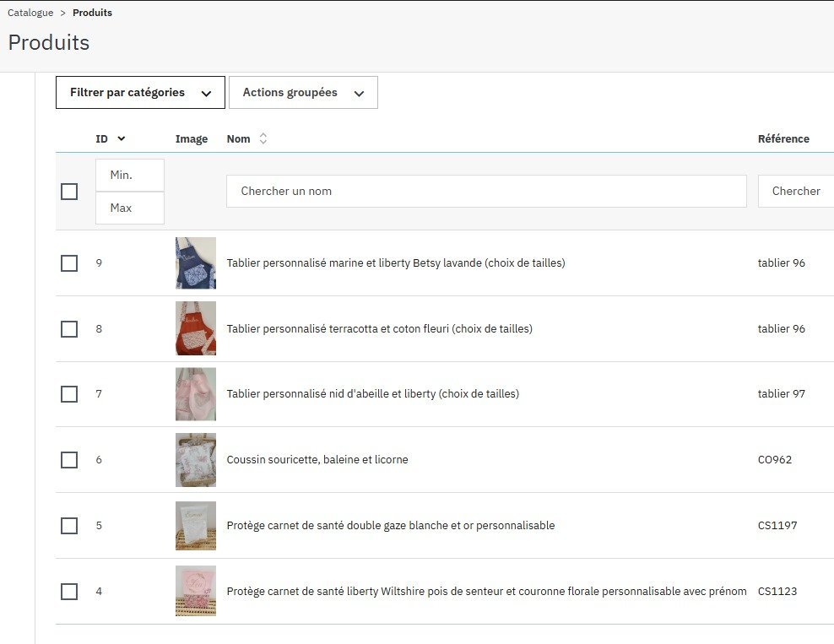
Task: Open thumbnail of white gaze carnet cover
Action: 196,525
